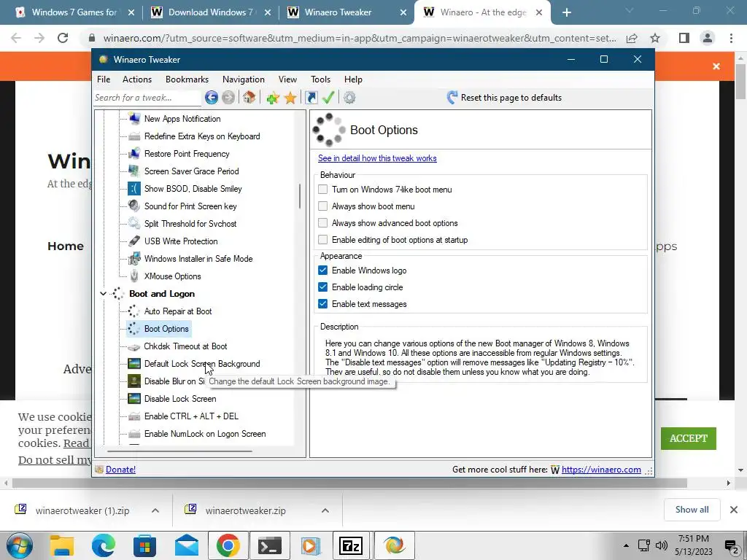Click the New Apps Notification icon
This screenshot has height=560, width=747.
134,119
